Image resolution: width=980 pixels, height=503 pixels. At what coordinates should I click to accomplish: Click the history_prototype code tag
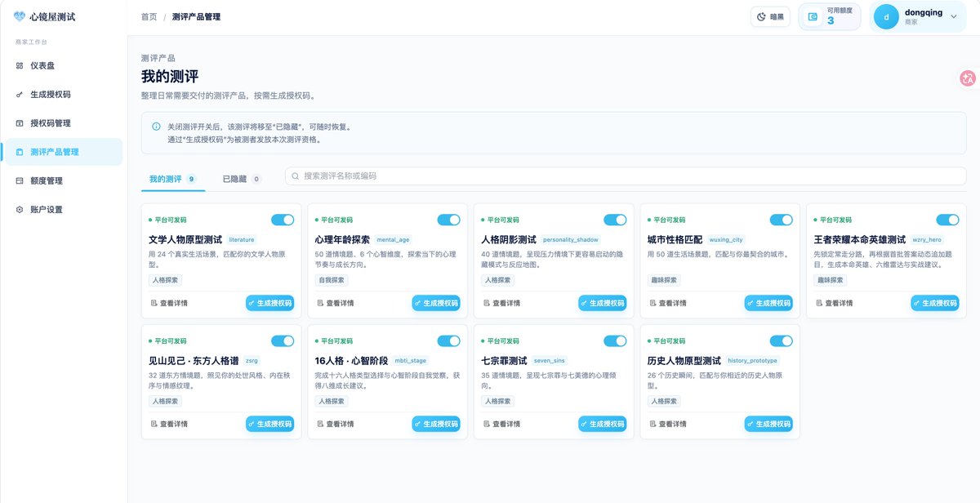click(752, 360)
